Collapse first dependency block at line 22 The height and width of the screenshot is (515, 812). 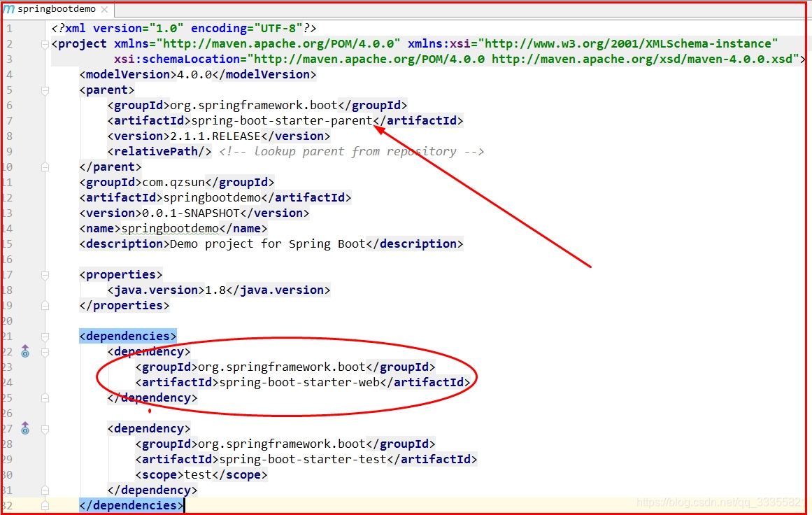(45, 353)
